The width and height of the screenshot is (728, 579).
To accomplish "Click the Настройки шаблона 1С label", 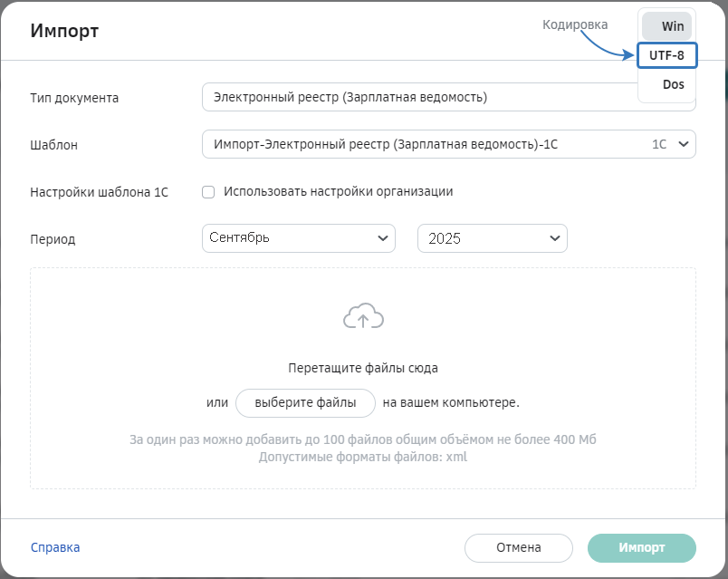I will click(x=100, y=192).
